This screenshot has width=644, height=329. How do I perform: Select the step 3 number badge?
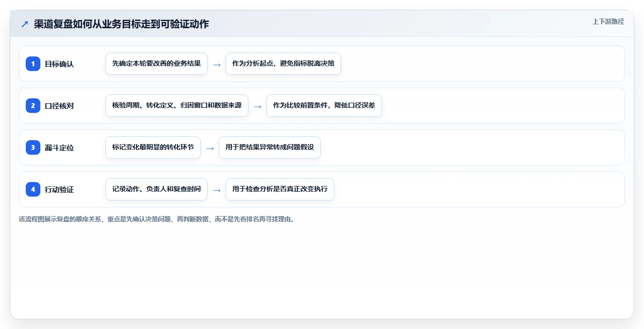click(33, 147)
